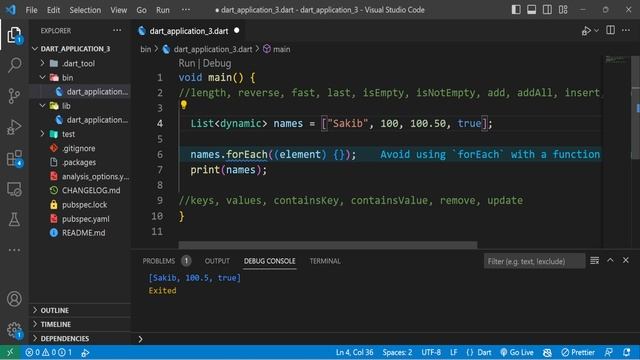Customize layout from title bar icon
The width and height of the screenshot is (640, 360).
tap(563, 9)
